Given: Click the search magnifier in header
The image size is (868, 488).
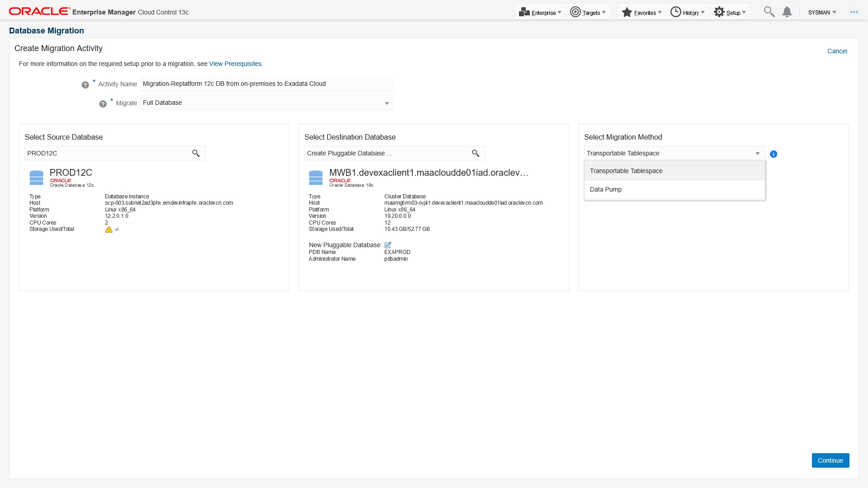Looking at the screenshot, I should 769,12.
